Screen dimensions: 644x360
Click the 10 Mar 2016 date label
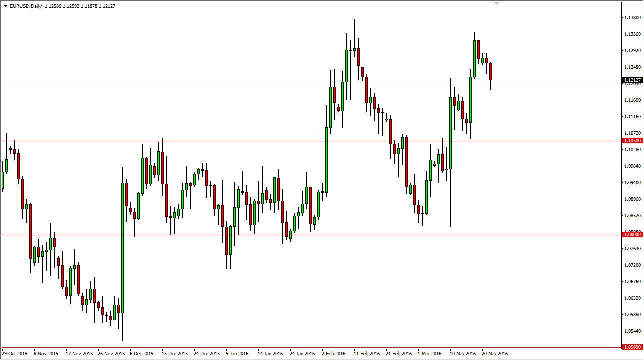[462, 353]
